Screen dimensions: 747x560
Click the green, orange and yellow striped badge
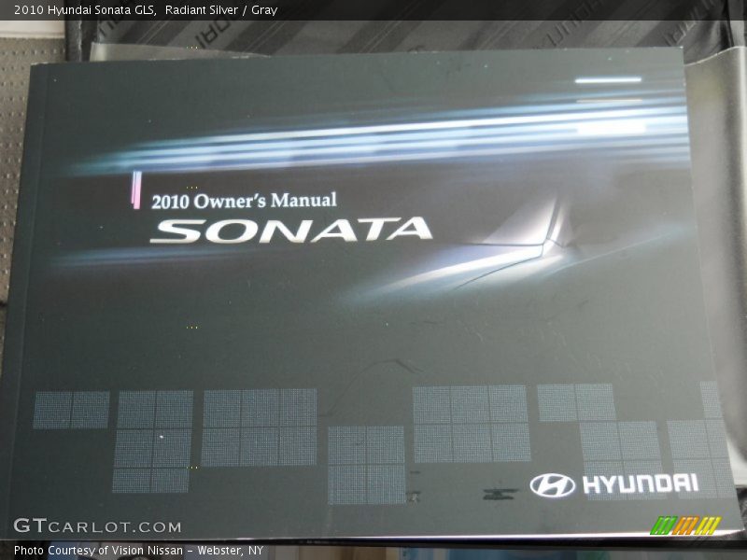click(x=685, y=525)
